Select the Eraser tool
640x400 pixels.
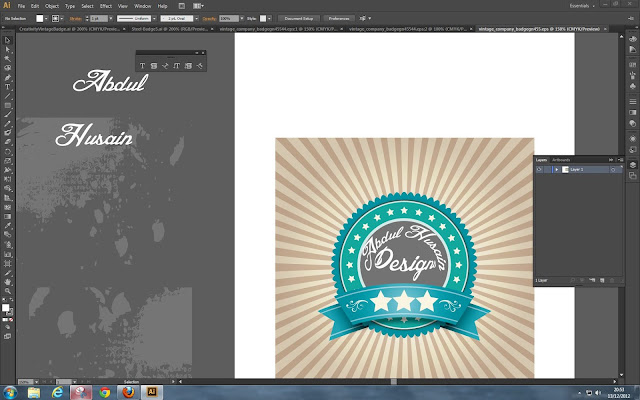(7, 142)
